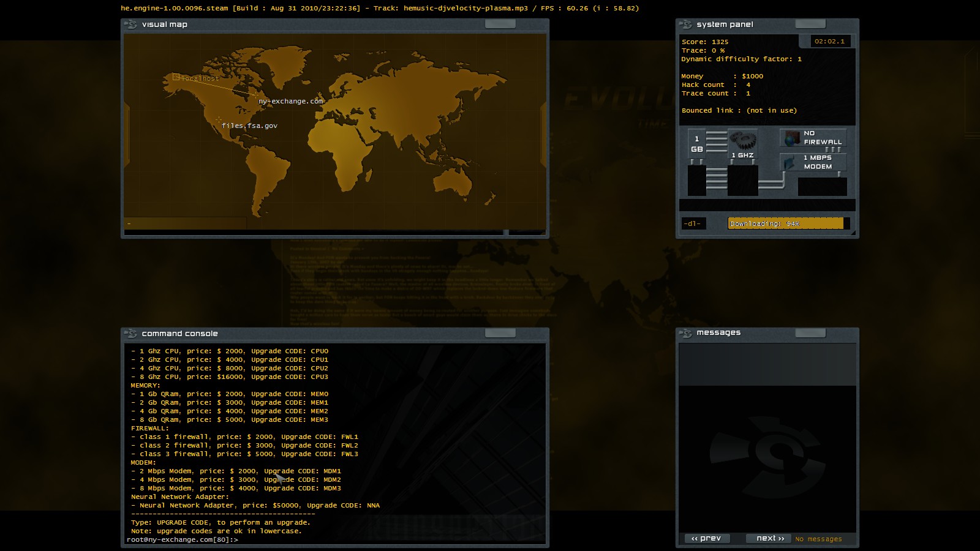Toggle the command console window tab

click(x=500, y=333)
